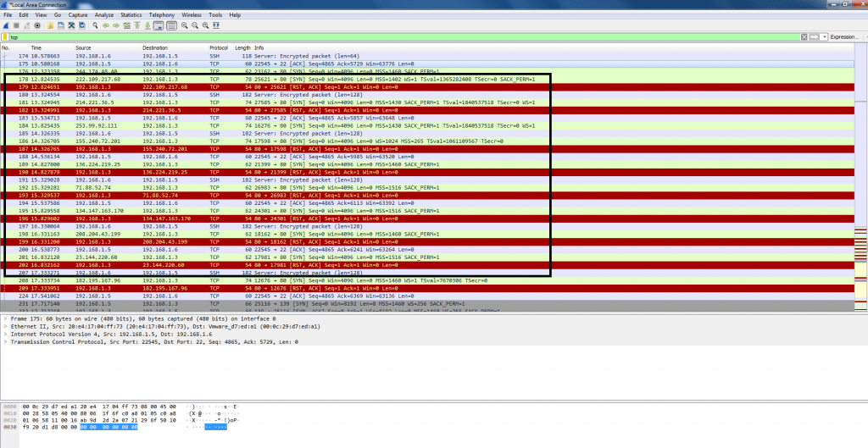Image resolution: width=868 pixels, height=448 pixels.
Task: Select packet 181 from 214.221.36.5
Action: click(x=427, y=102)
